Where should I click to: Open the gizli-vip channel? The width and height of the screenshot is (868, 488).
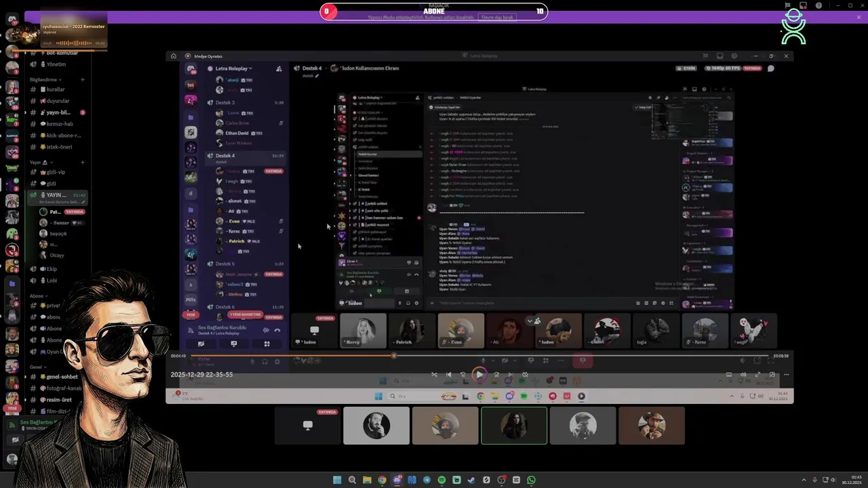tap(58, 172)
